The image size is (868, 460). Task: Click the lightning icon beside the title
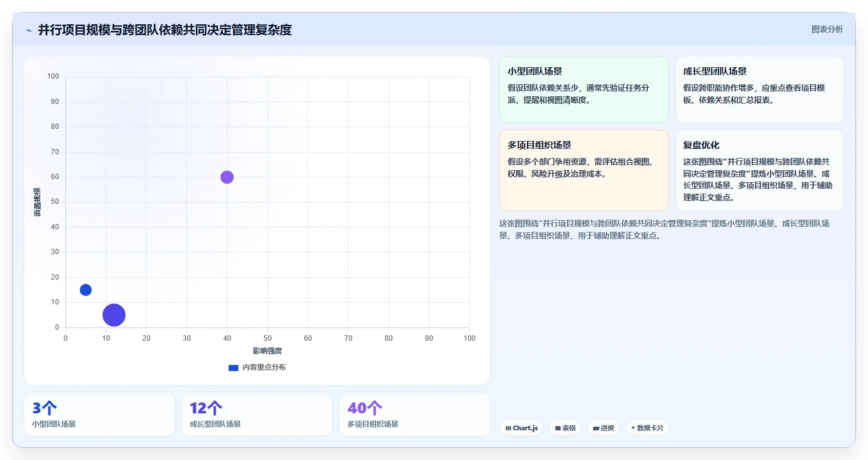coord(28,30)
